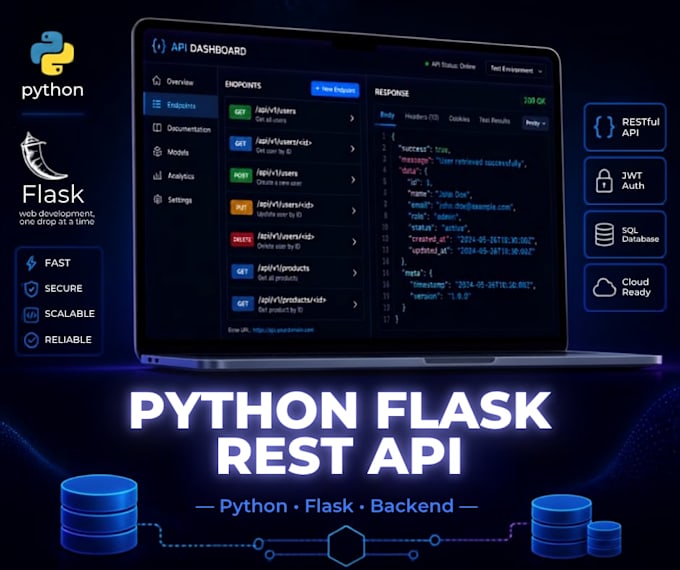Expand the Update user by ID chevron

click(x=353, y=211)
